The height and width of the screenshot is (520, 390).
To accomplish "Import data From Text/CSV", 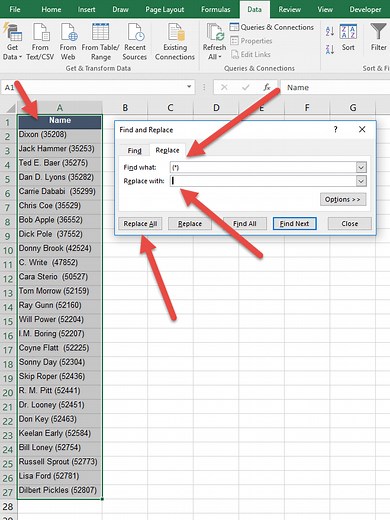I will coord(40,41).
